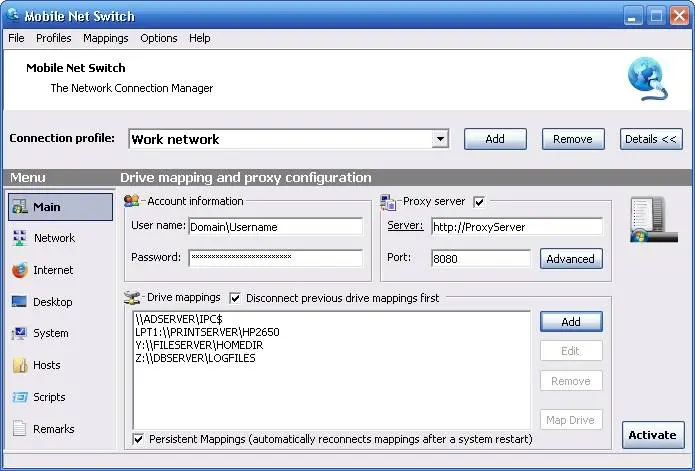Image resolution: width=695 pixels, height=471 pixels.
Task: Select the Y:\\FILESERVER\HOMEDIR mapping
Action: (199, 345)
